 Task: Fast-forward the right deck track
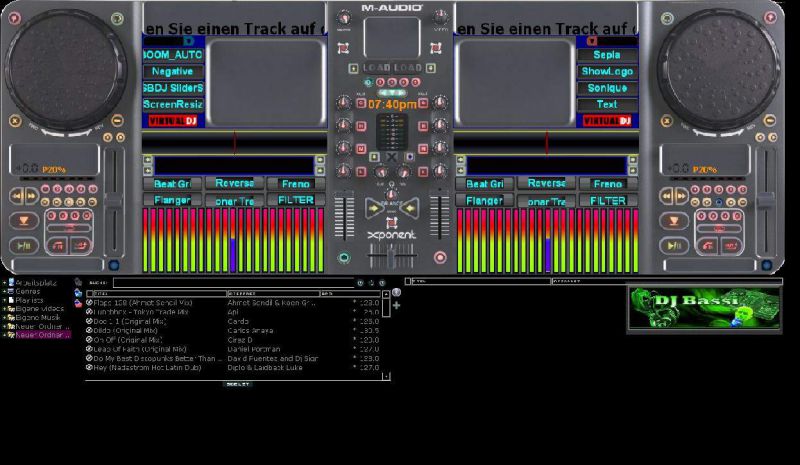coord(681,195)
